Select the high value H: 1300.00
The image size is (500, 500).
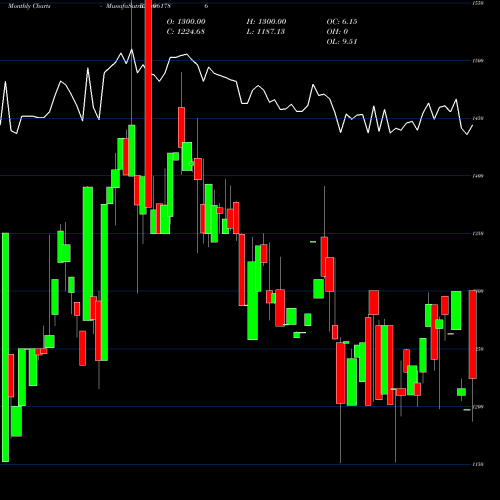click(266, 22)
